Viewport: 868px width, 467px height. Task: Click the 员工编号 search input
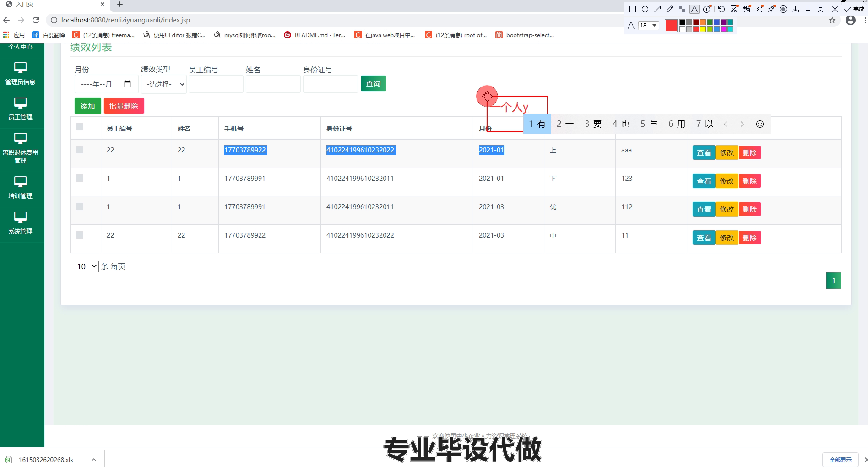click(216, 84)
